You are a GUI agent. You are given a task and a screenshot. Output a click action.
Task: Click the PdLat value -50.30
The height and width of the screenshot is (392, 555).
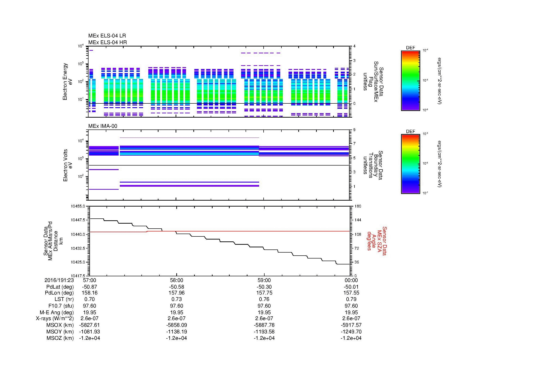264,287
